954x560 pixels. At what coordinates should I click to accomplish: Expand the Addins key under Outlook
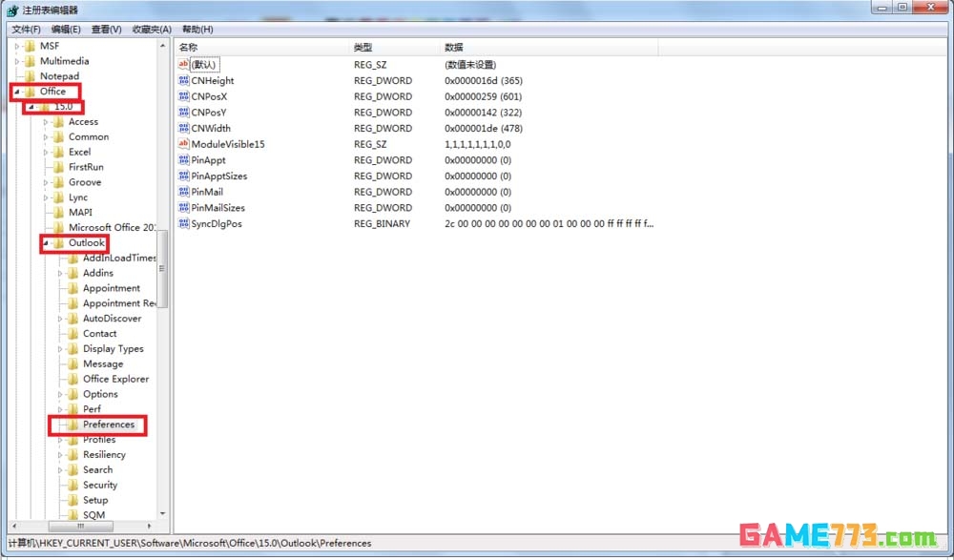click(60, 273)
